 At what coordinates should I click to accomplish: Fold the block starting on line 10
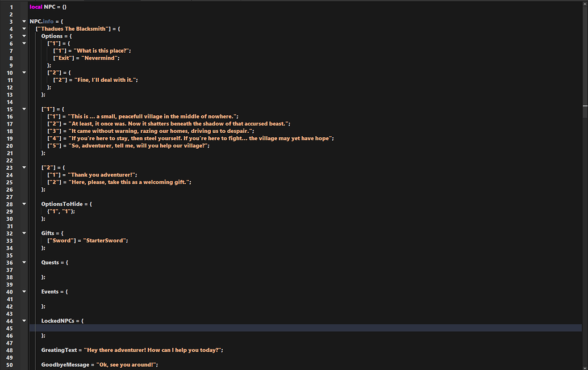click(x=24, y=73)
